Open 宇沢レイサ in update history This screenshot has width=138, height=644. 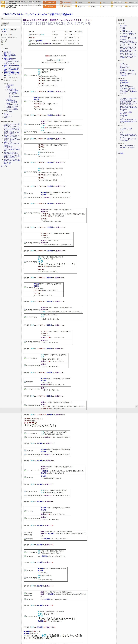coord(123,27)
